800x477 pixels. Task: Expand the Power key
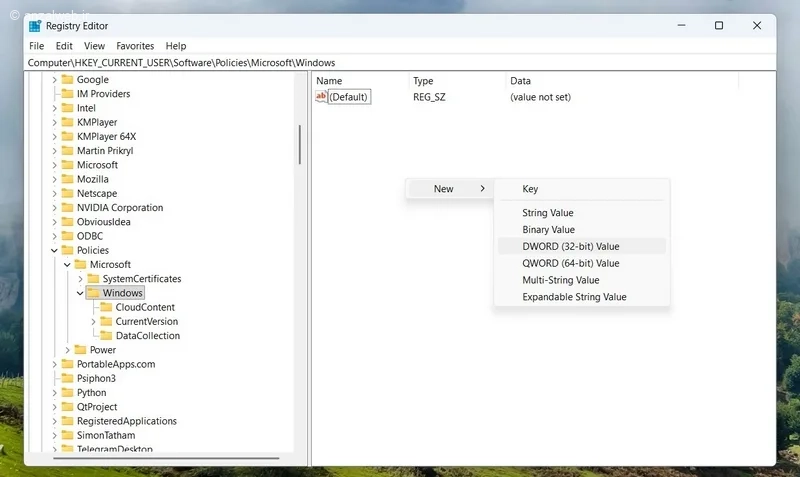pyautogui.click(x=67, y=350)
